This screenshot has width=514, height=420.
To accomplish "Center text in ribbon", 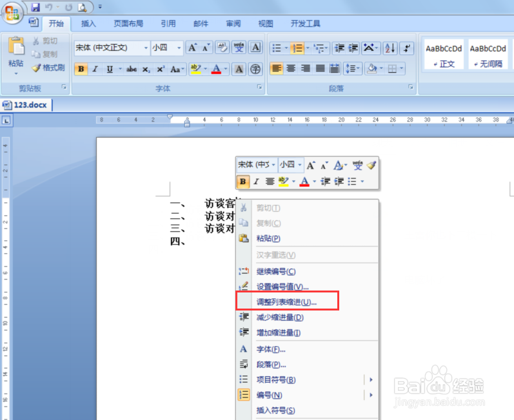I will [x=291, y=69].
